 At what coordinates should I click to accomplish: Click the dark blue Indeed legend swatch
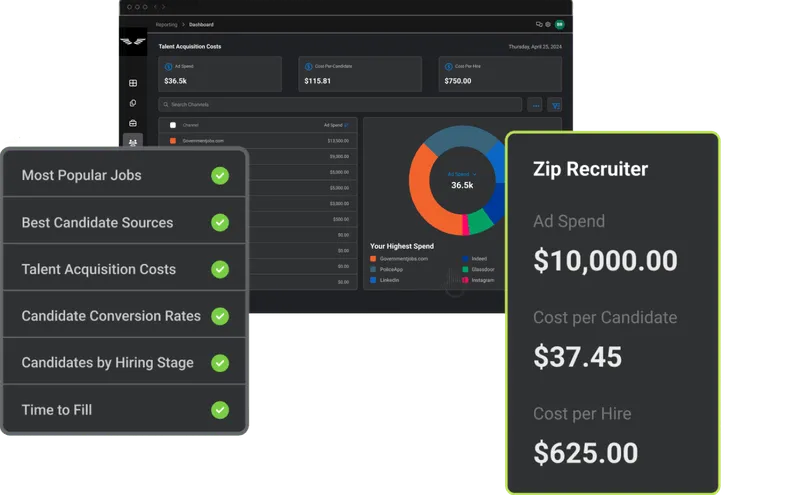[x=465, y=259]
